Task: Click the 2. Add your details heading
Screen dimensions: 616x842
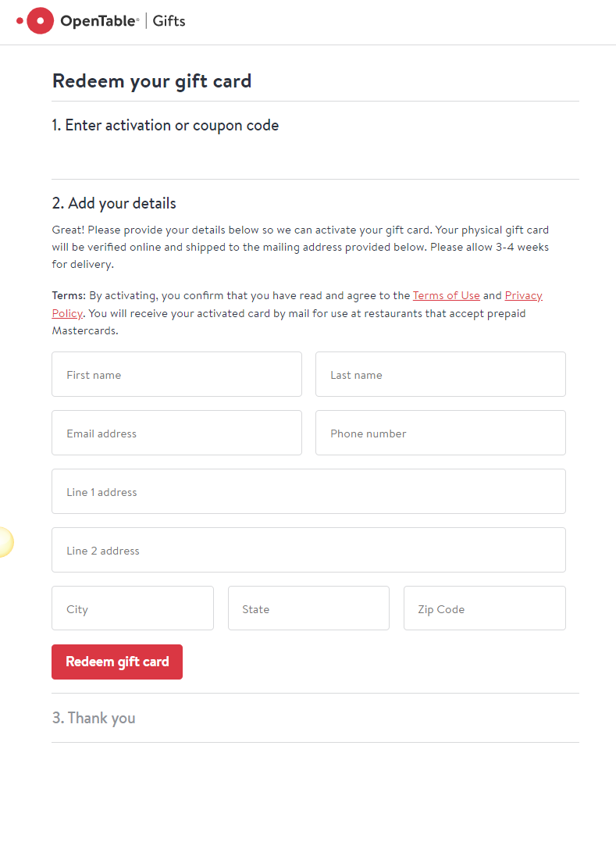Action: 114,203
